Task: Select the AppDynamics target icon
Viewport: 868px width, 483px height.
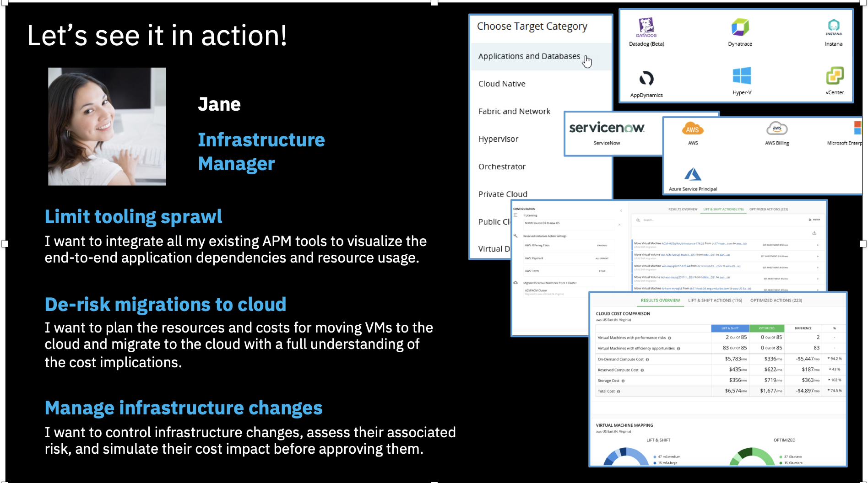Action: 646,78
